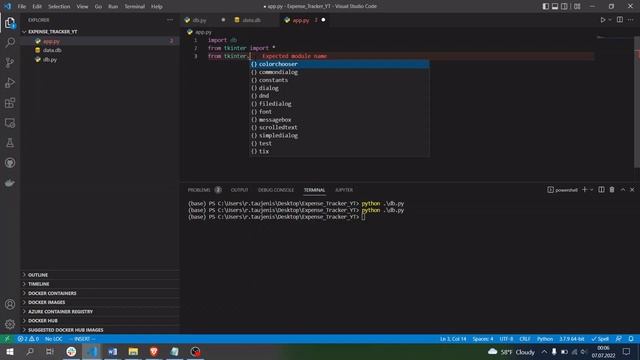Image resolution: width=640 pixels, height=360 pixels.
Task: Click errors and warnings count in status bar
Action: 28,339
